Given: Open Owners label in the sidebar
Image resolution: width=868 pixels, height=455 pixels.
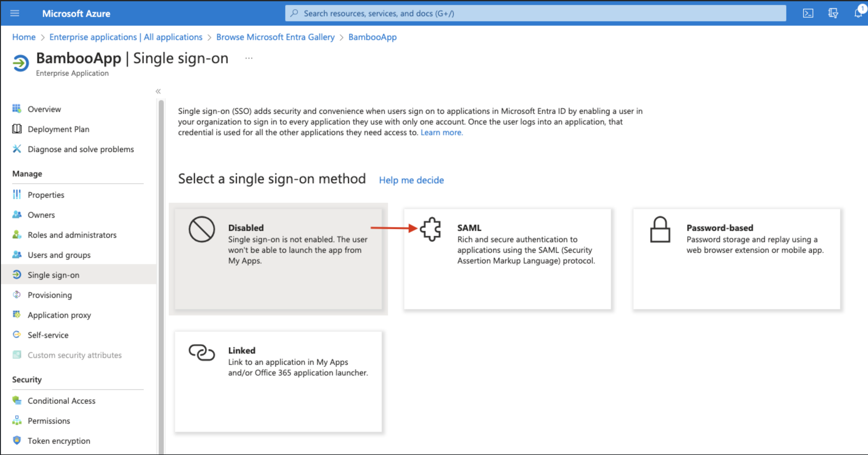Looking at the screenshot, I should [x=41, y=215].
